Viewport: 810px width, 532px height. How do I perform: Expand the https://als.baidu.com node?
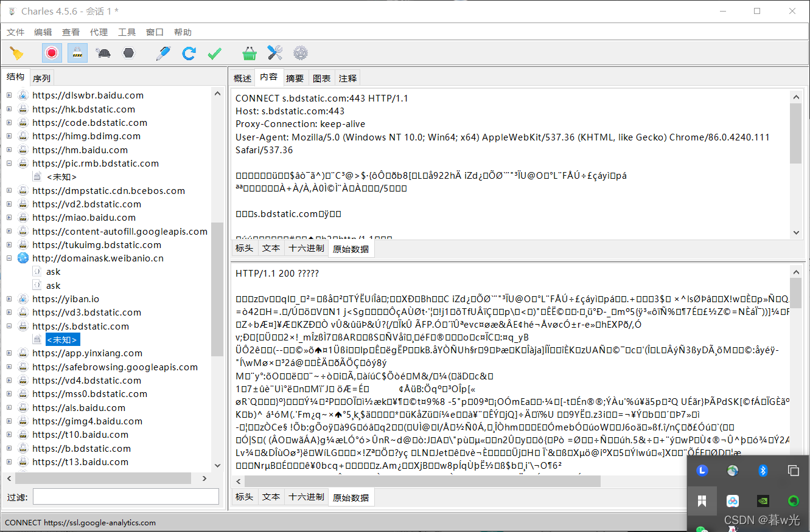(9, 407)
